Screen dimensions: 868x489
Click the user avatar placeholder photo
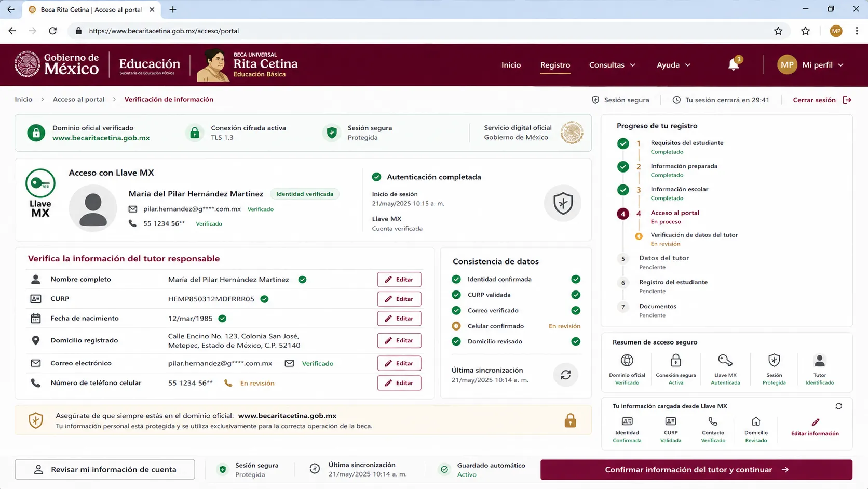(x=93, y=208)
